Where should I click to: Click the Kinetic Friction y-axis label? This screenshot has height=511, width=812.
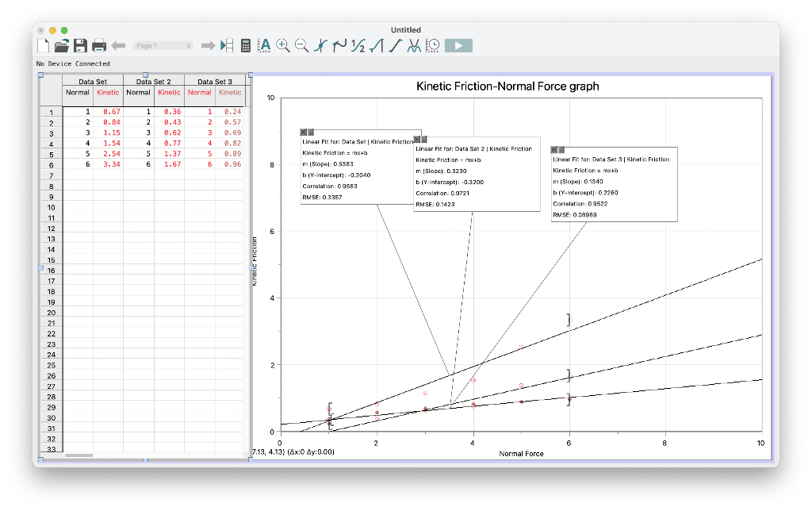coord(255,262)
